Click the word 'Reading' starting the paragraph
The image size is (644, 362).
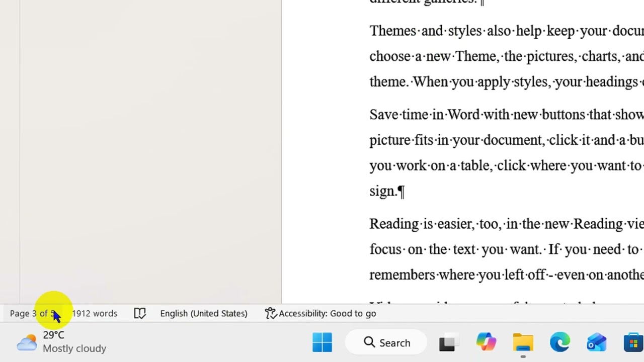pos(394,224)
